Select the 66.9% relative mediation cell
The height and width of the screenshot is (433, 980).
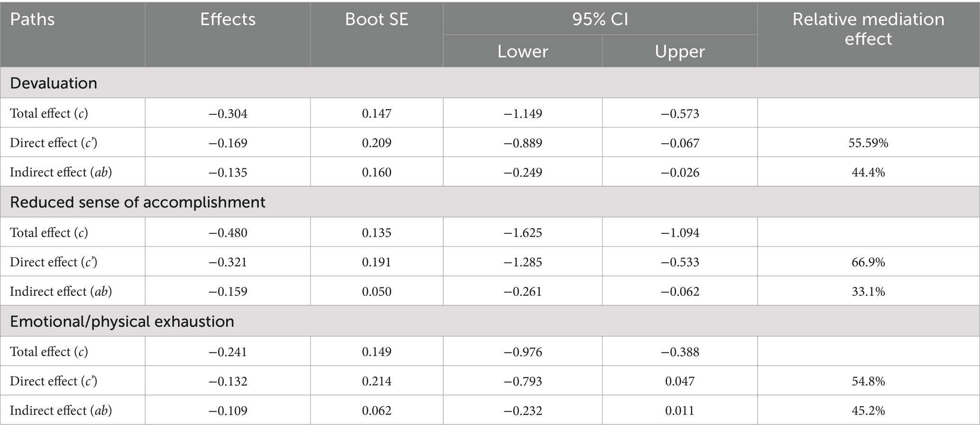(x=868, y=262)
